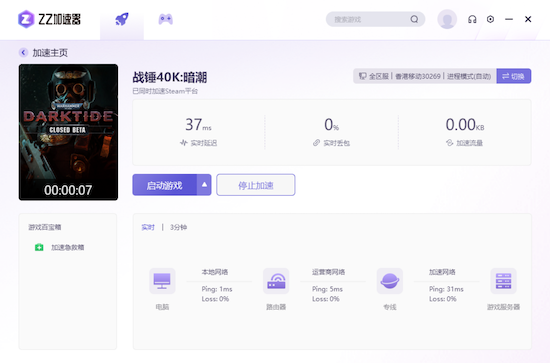Click the 进程模式(自动) mode label
Viewport: 550px width, 363px height.
coord(469,76)
